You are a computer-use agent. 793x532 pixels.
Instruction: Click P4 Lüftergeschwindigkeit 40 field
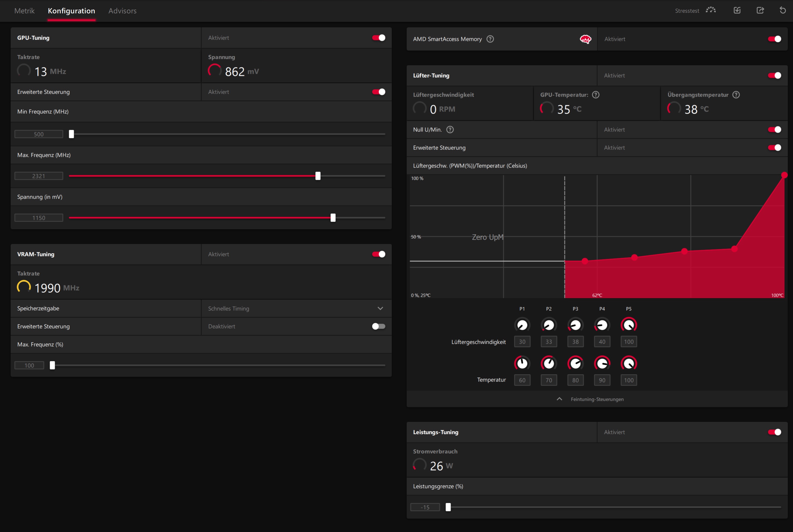tap(602, 342)
